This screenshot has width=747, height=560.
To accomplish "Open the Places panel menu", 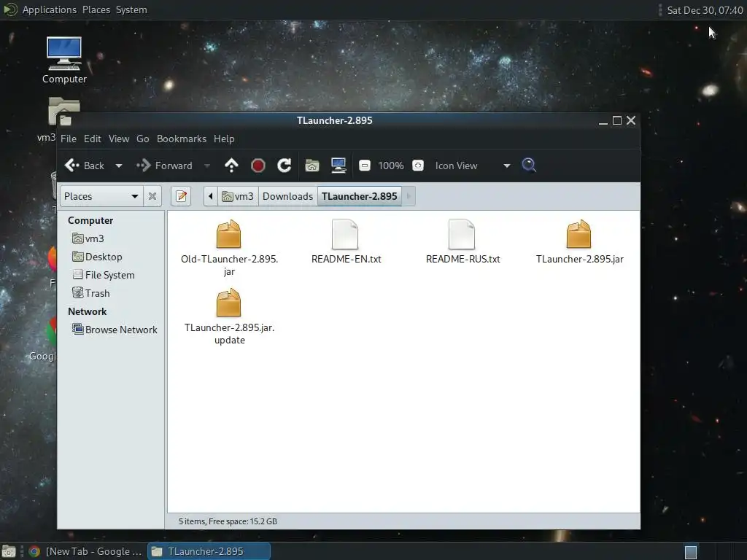I will coord(96,9).
